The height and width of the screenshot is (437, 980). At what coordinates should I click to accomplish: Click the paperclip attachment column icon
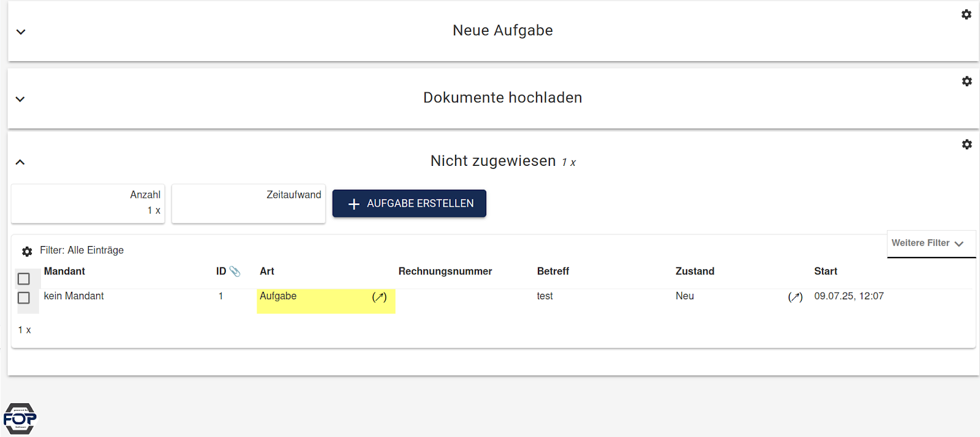[235, 271]
